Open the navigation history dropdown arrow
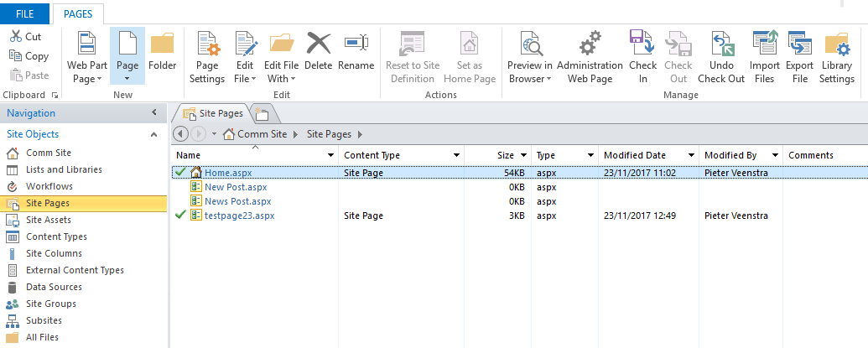Image resolution: width=868 pixels, height=348 pixels. point(214,134)
